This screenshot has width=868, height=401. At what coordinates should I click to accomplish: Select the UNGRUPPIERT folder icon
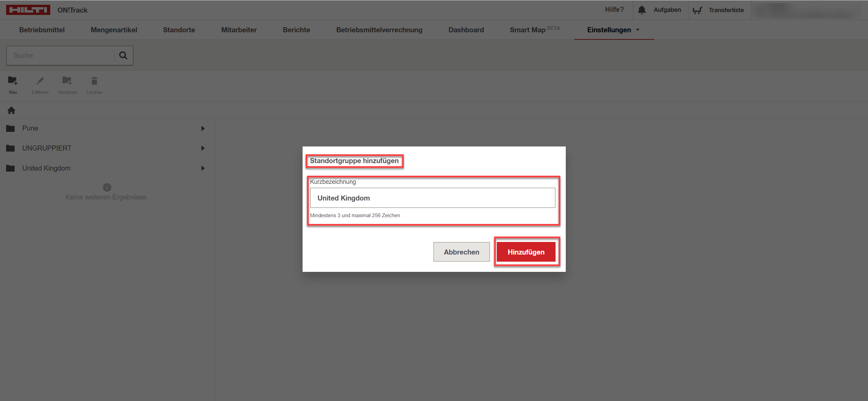pos(11,148)
